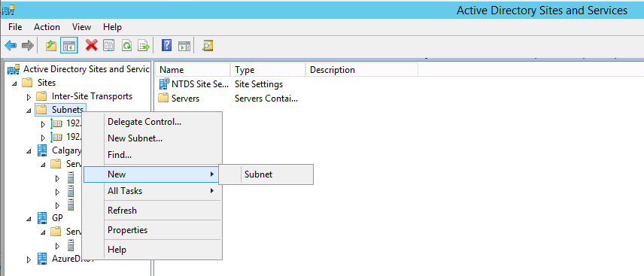Open the Help menu in menu bar
The height and width of the screenshot is (276, 644).
[x=112, y=27]
